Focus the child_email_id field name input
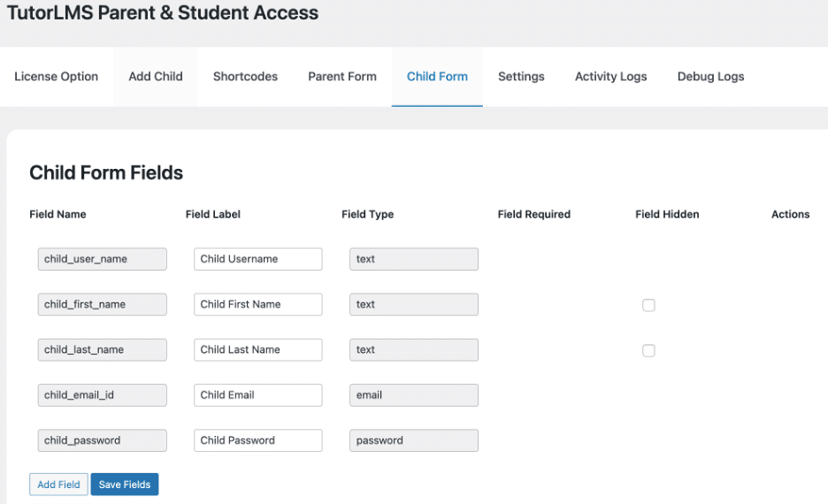 coord(103,395)
